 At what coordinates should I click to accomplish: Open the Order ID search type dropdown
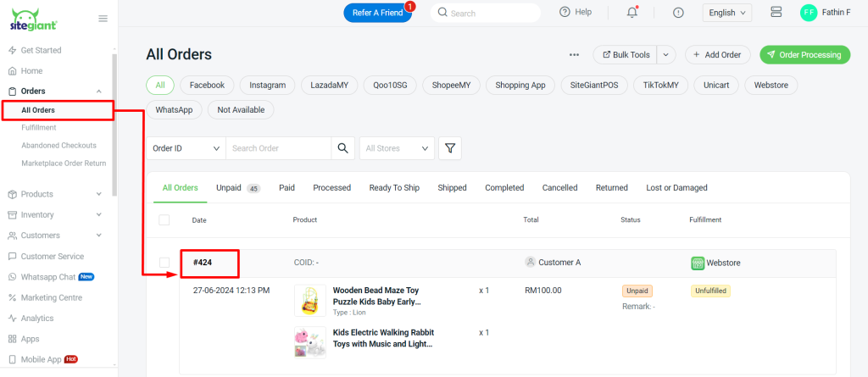click(x=186, y=148)
